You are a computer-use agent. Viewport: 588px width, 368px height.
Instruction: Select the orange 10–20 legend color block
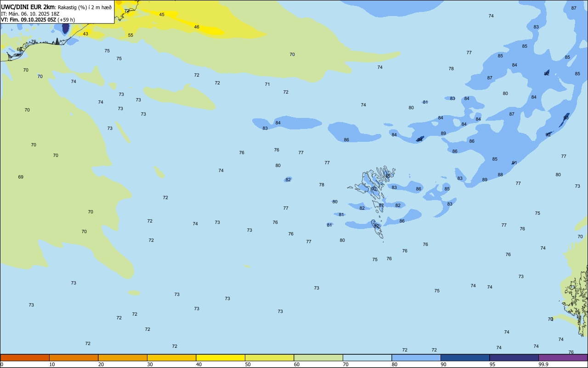[73, 357]
